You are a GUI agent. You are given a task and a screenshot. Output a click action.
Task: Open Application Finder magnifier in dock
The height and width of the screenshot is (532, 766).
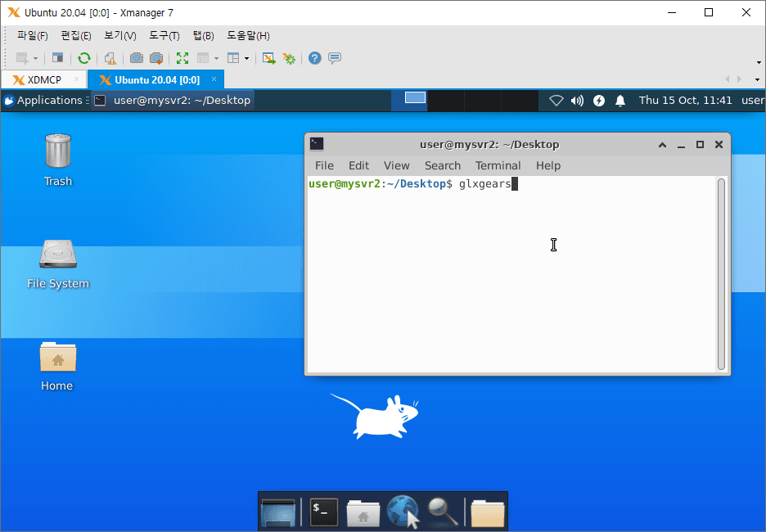point(443,512)
